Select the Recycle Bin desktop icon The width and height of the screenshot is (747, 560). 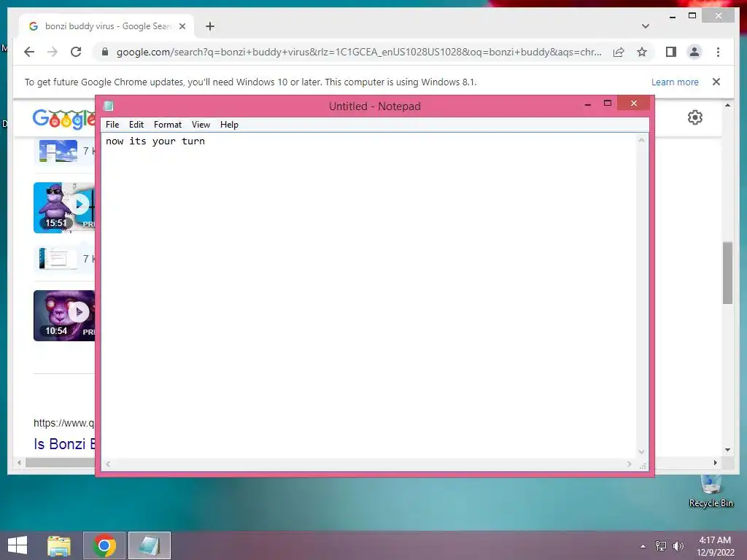(711, 491)
